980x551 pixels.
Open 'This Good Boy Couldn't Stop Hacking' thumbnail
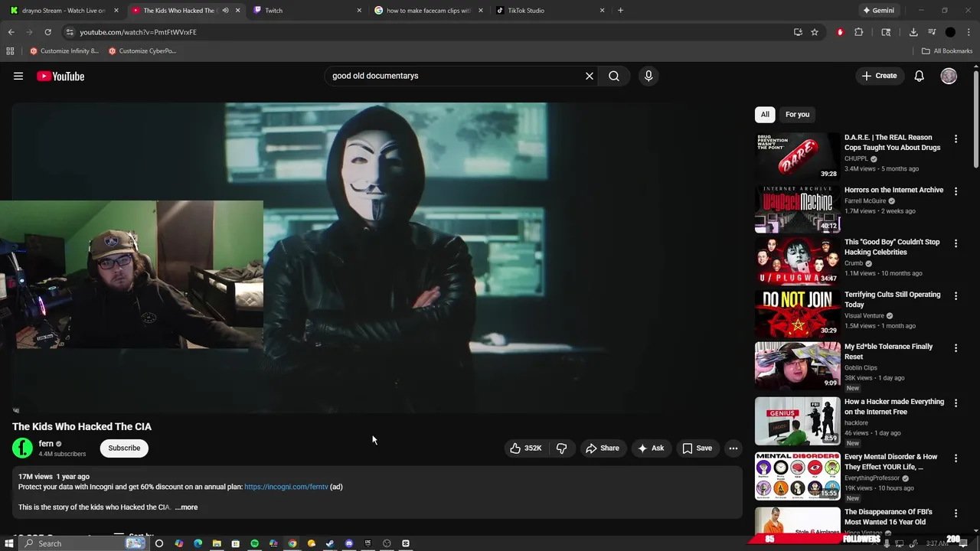(797, 260)
